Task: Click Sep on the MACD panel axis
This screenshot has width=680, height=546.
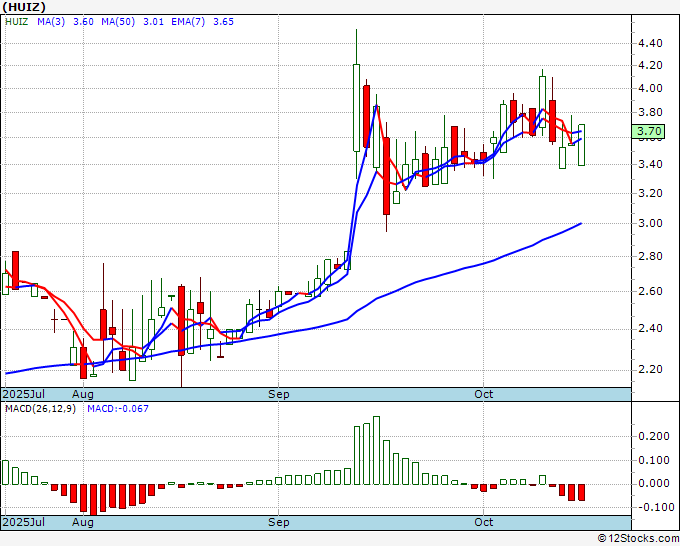Action: tap(278, 522)
